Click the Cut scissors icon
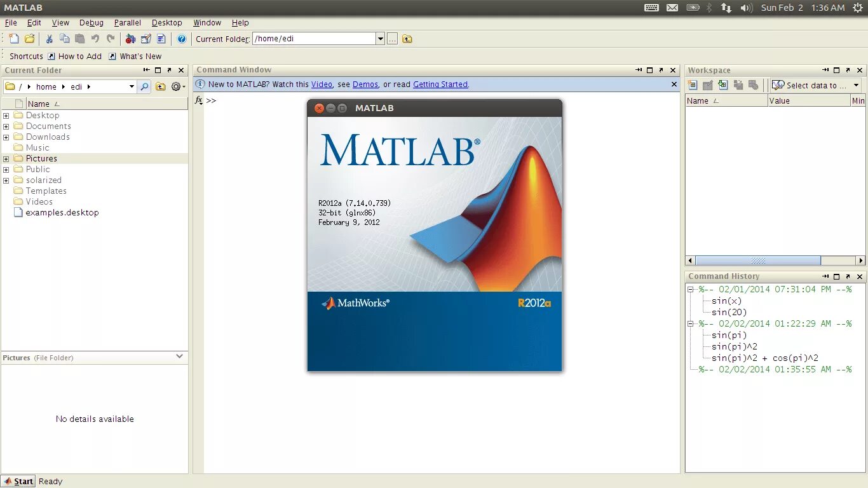868x488 pixels. pyautogui.click(x=49, y=39)
